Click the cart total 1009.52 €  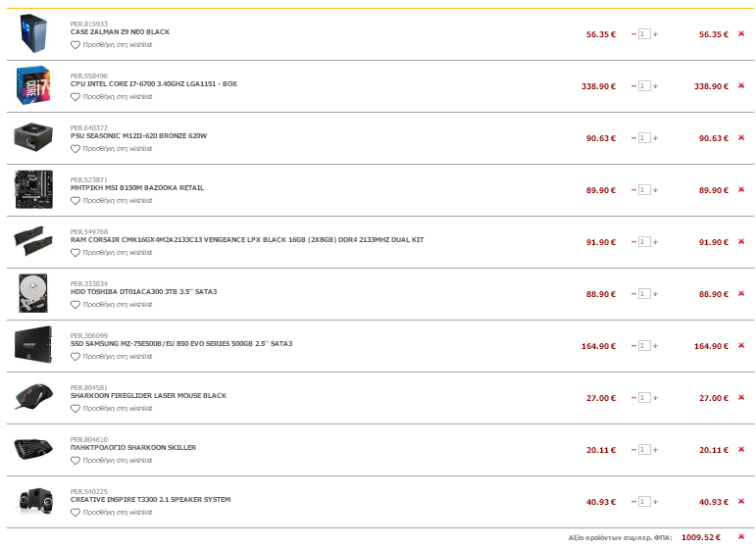click(x=701, y=537)
